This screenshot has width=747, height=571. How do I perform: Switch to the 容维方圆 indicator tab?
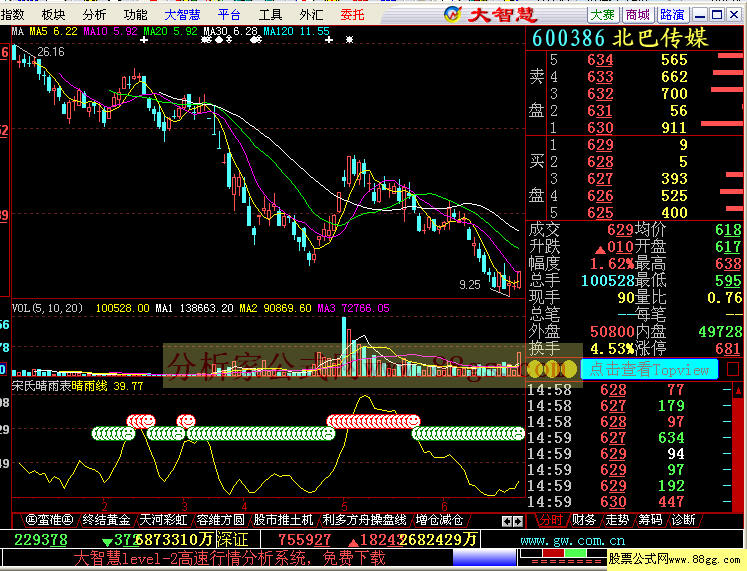221,520
